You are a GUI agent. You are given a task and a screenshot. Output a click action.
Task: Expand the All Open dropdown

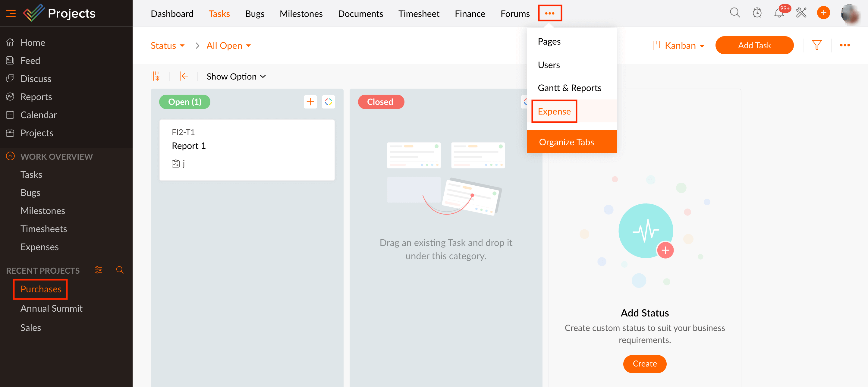point(228,46)
